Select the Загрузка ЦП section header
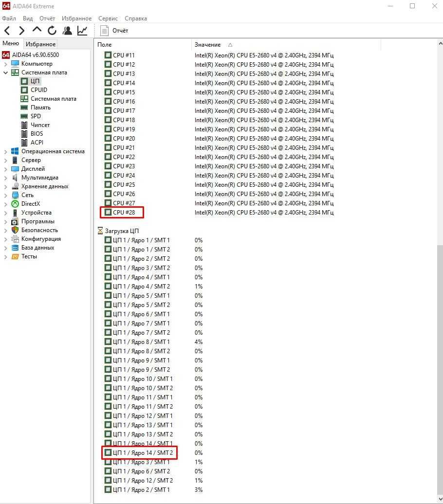 coord(118,231)
